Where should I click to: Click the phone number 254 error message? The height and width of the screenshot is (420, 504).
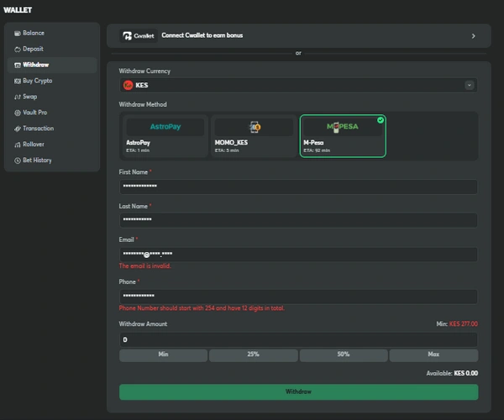point(202,308)
